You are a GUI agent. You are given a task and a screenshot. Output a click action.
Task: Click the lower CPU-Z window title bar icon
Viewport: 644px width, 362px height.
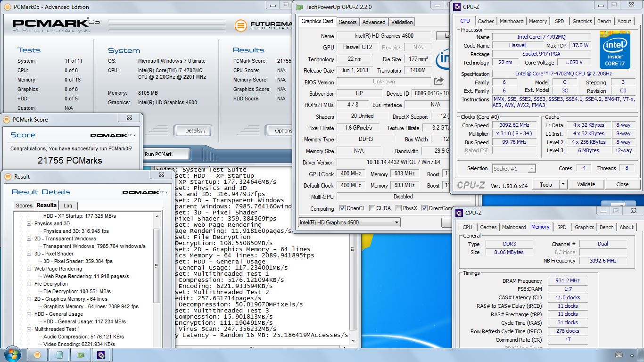[459, 213]
